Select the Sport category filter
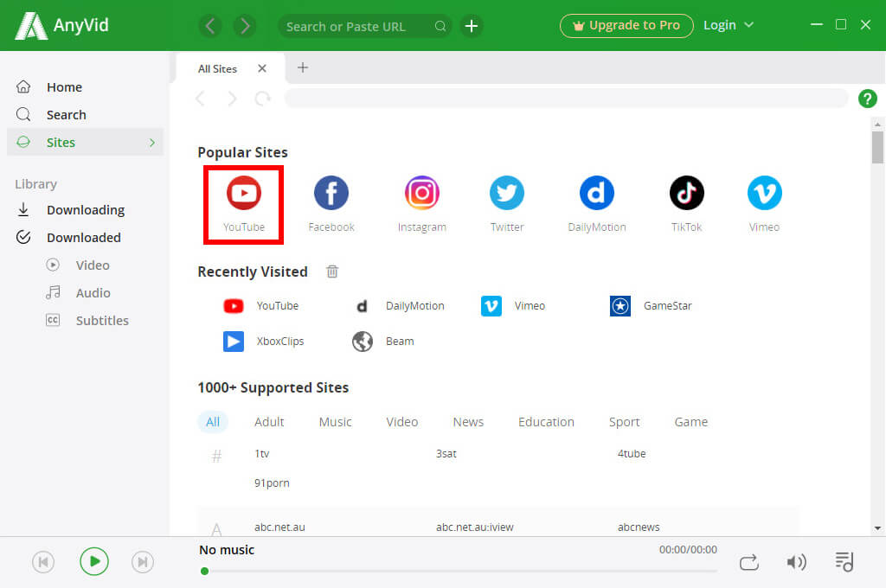The image size is (886, 588). point(624,422)
